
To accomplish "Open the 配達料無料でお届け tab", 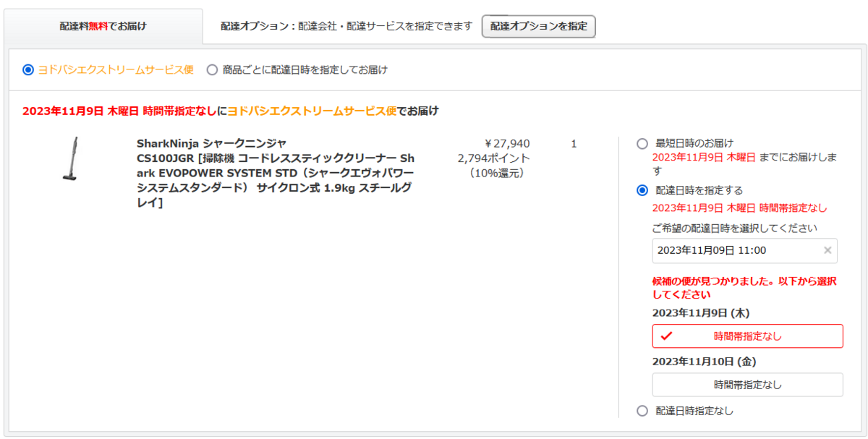I will coord(103,27).
